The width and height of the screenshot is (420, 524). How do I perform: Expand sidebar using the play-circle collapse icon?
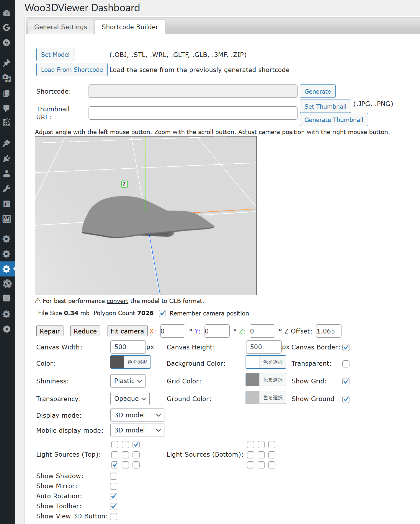pyautogui.click(x=6, y=329)
